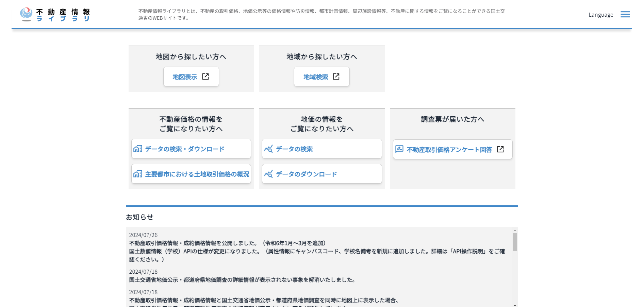Image resolution: width=644 pixels, height=307 pixels.
Task: Click the survey icon beside 不動産取引価格アンケート回答
Action: (x=399, y=149)
